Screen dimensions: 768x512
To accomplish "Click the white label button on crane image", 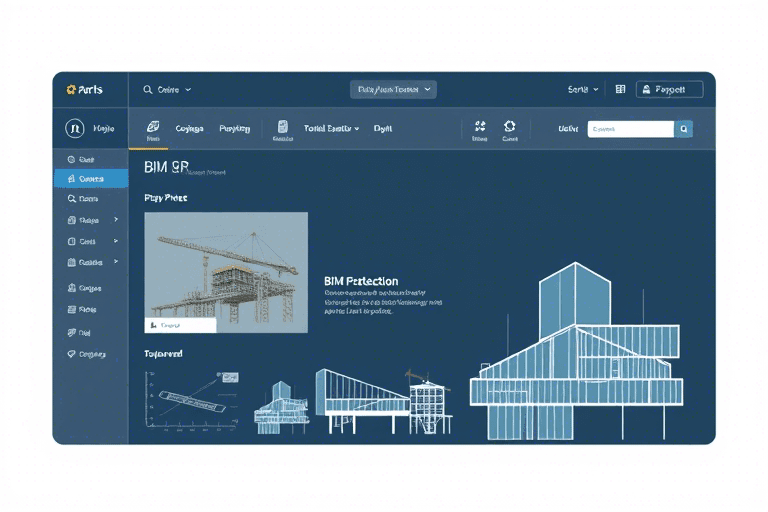I will [181, 325].
